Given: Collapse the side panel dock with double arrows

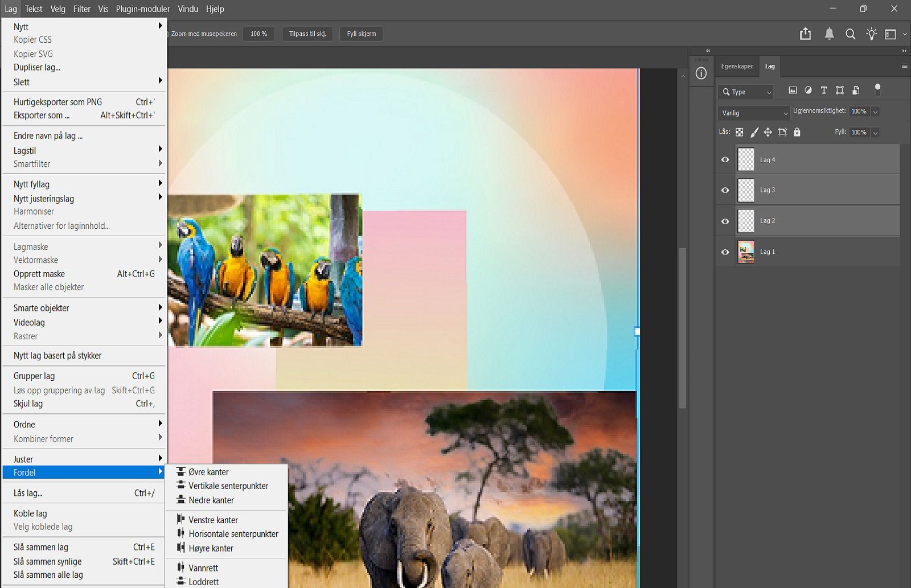Looking at the screenshot, I should [x=904, y=51].
